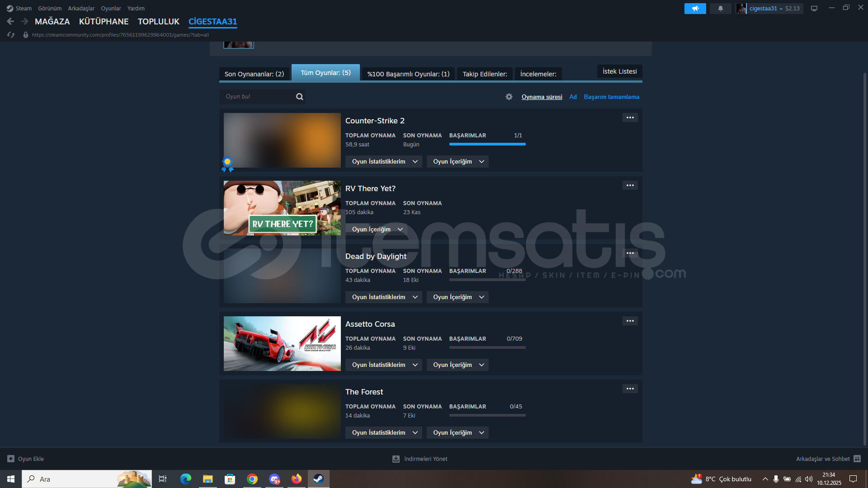Open the notifications bell
The image size is (868, 488).
click(720, 9)
